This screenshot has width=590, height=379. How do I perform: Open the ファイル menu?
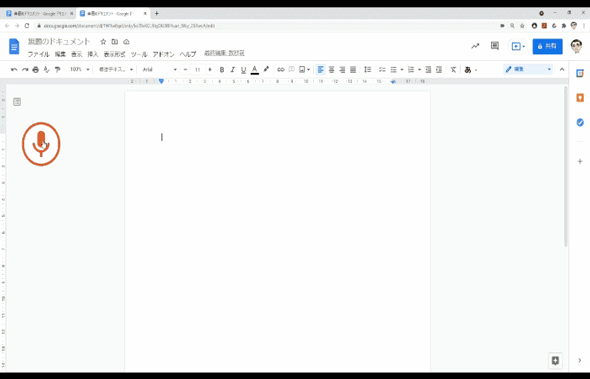(x=38, y=54)
